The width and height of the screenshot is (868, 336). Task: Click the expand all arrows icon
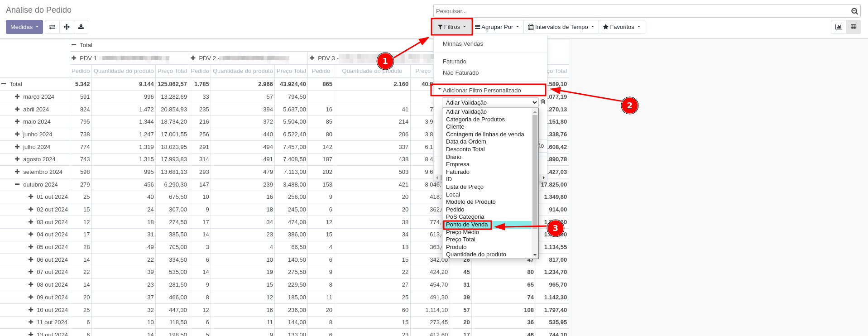coord(67,27)
